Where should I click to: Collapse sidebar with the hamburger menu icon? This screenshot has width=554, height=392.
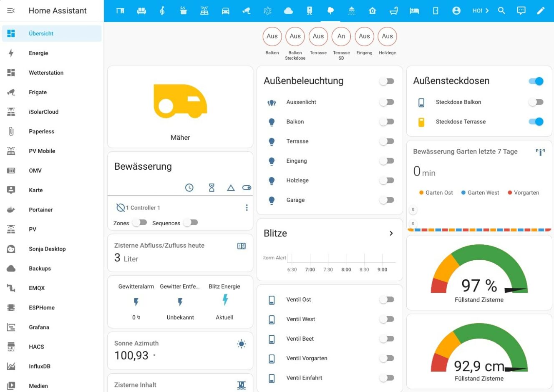(11, 11)
